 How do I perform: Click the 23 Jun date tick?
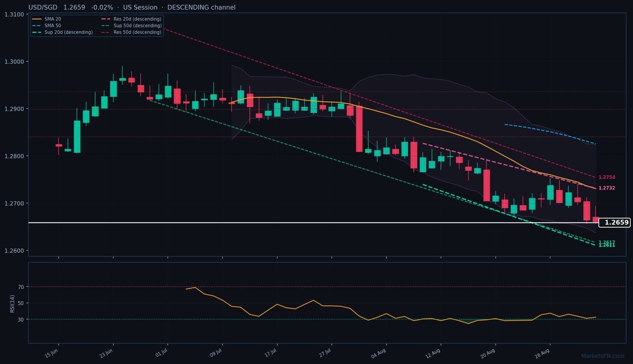[x=105, y=352]
